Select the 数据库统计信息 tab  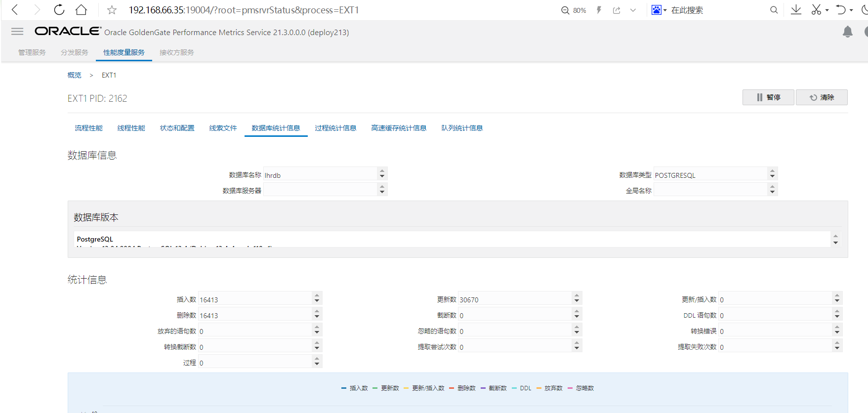tap(276, 128)
